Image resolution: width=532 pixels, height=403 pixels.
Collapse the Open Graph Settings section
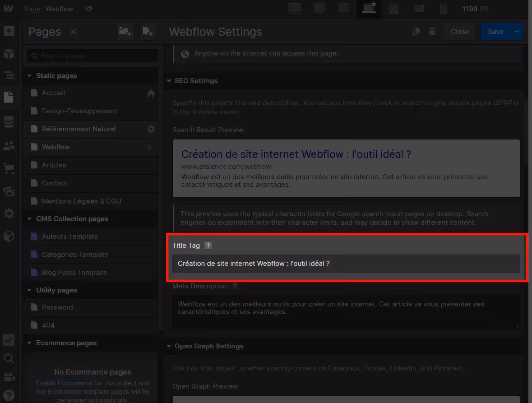[169, 346]
